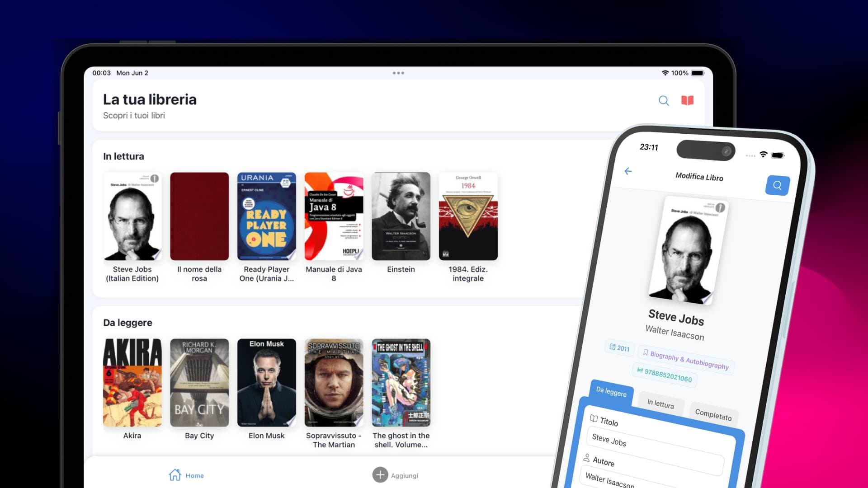Click the Da leggere section heading
868x488 pixels.
pyautogui.click(x=127, y=323)
